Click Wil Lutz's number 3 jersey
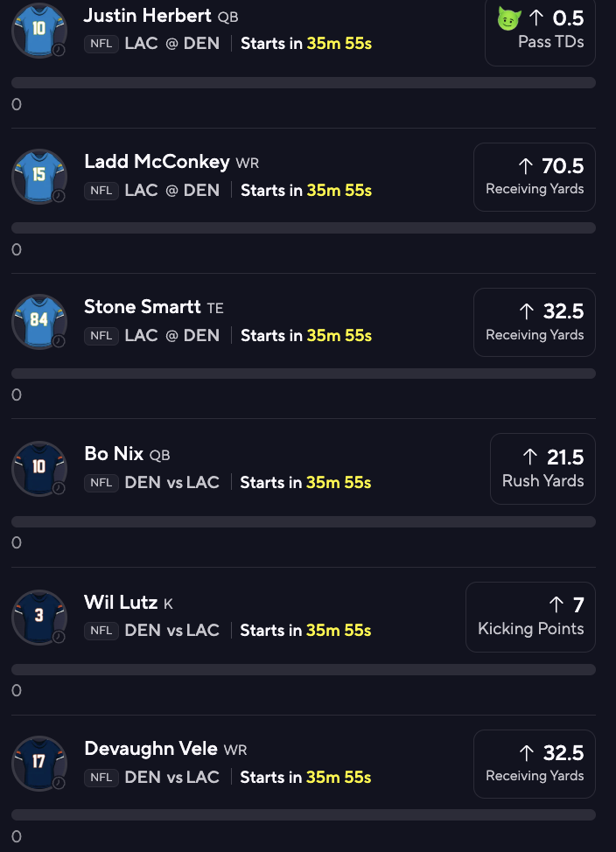 [38, 616]
